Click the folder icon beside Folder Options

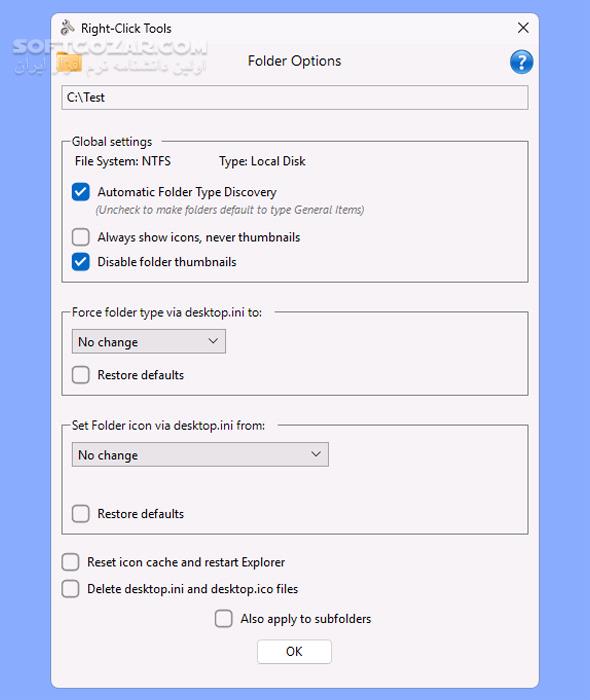coord(69,62)
